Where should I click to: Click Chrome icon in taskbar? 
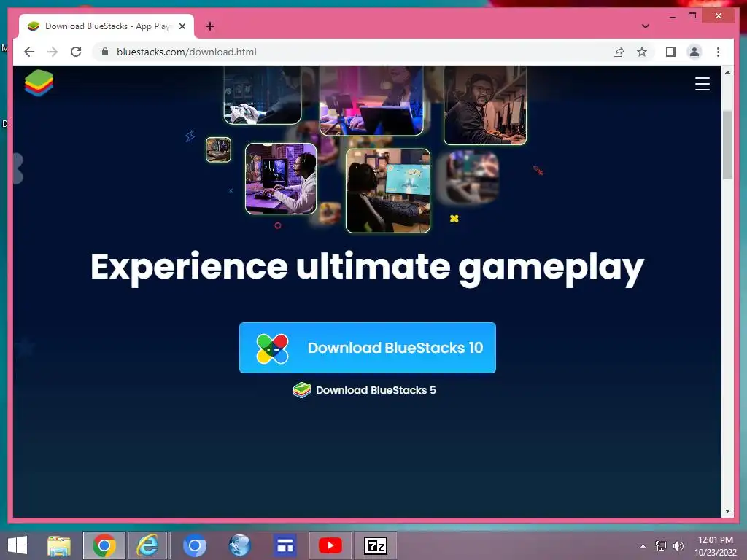click(104, 545)
